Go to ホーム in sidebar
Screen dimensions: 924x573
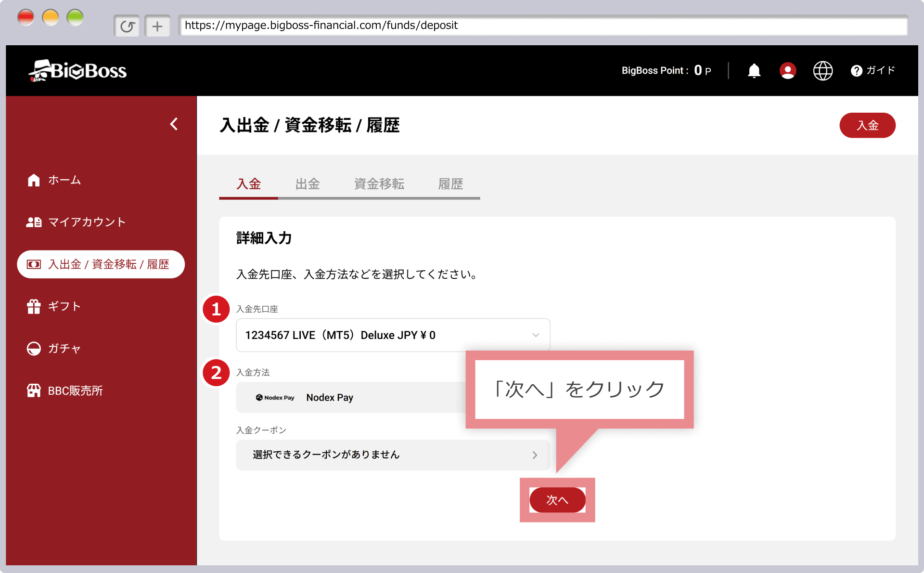coord(54,180)
